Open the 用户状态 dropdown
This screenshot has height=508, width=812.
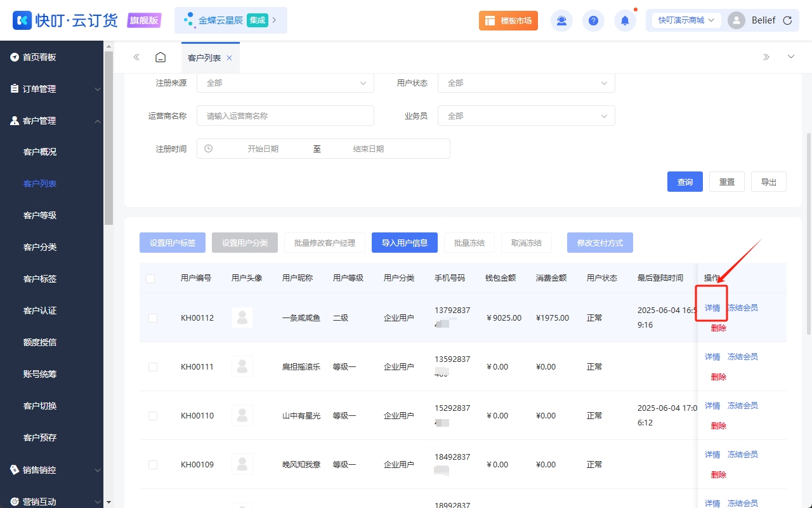[x=527, y=83]
